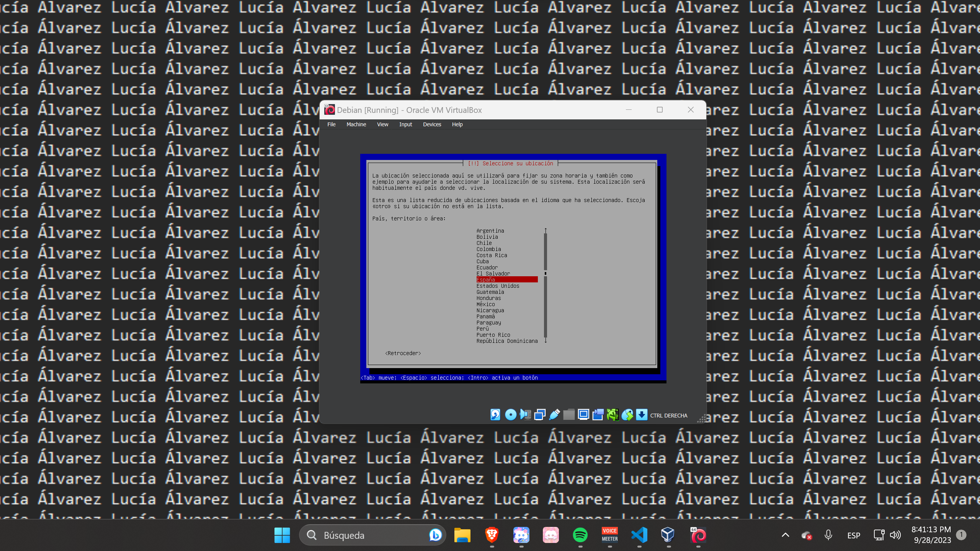Open the Devices menu
Image resolution: width=980 pixels, height=551 pixels.
(432, 124)
